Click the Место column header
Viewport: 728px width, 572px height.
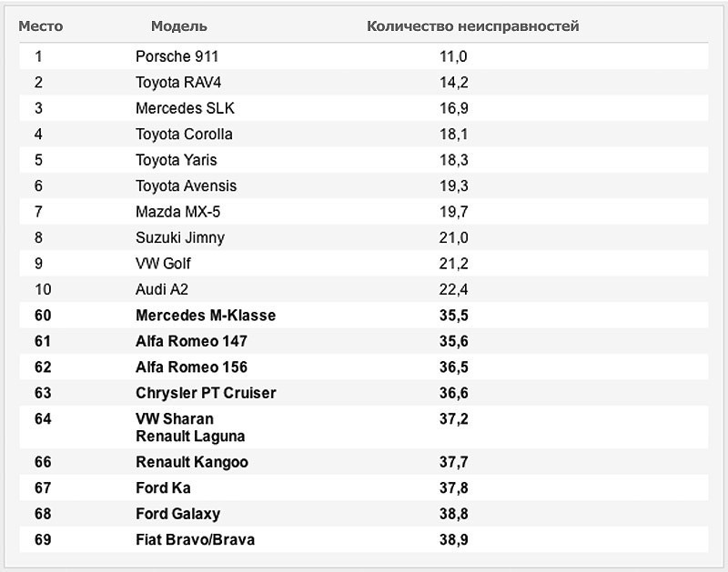click(40, 26)
